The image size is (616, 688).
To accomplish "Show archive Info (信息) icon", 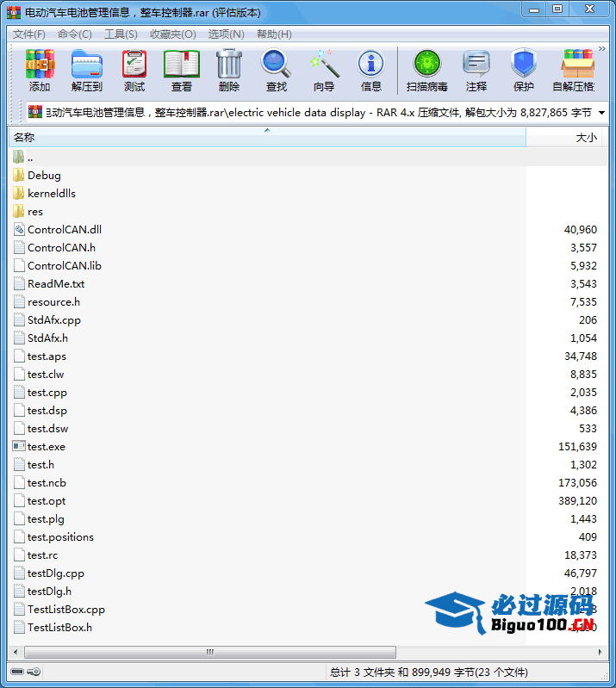I will (371, 71).
